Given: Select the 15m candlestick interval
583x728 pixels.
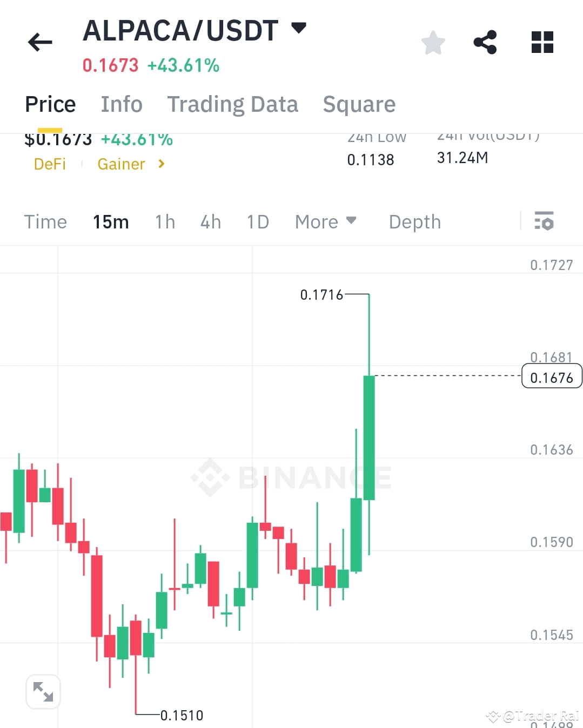Looking at the screenshot, I should pyautogui.click(x=110, y=221).
